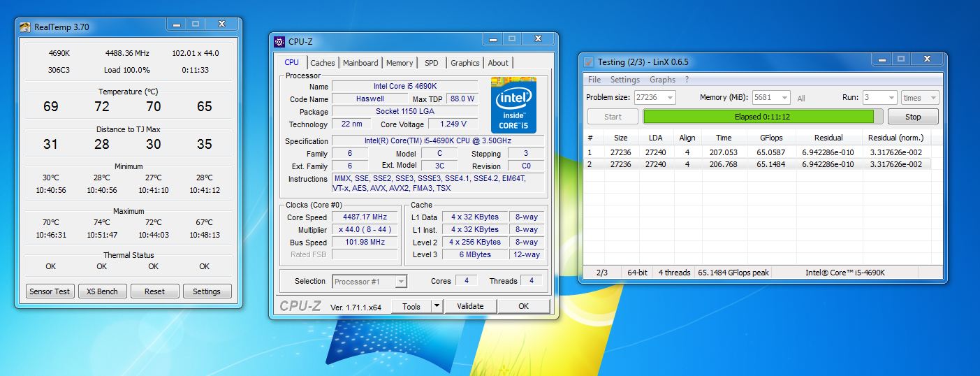This screenshot has height=376, width=980.
Task: Click the Load 100.0% reading in RealTemp
Action: [127, 70]
